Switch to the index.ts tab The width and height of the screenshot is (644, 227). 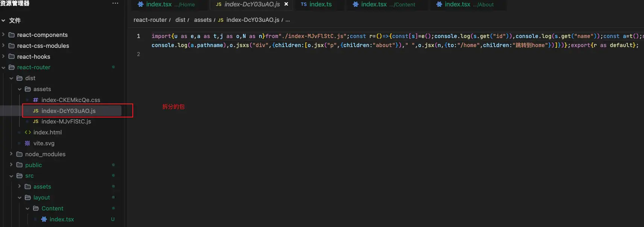tap(320, 5)
